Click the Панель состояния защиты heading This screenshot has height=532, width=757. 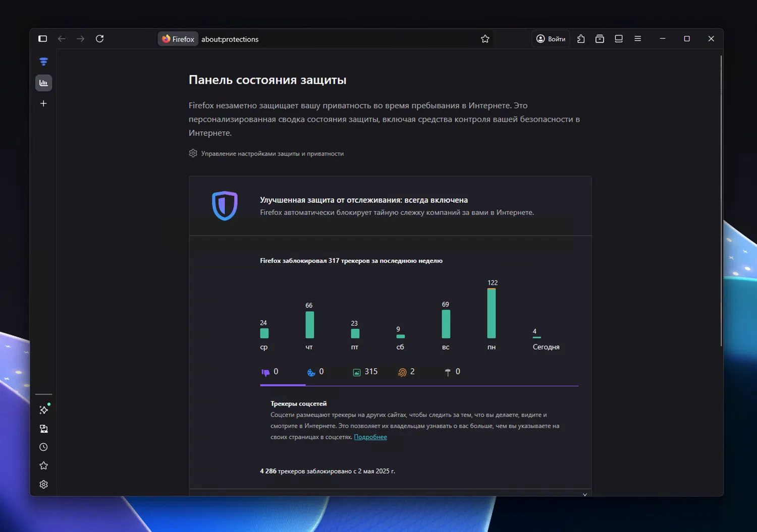pos(267,80)
